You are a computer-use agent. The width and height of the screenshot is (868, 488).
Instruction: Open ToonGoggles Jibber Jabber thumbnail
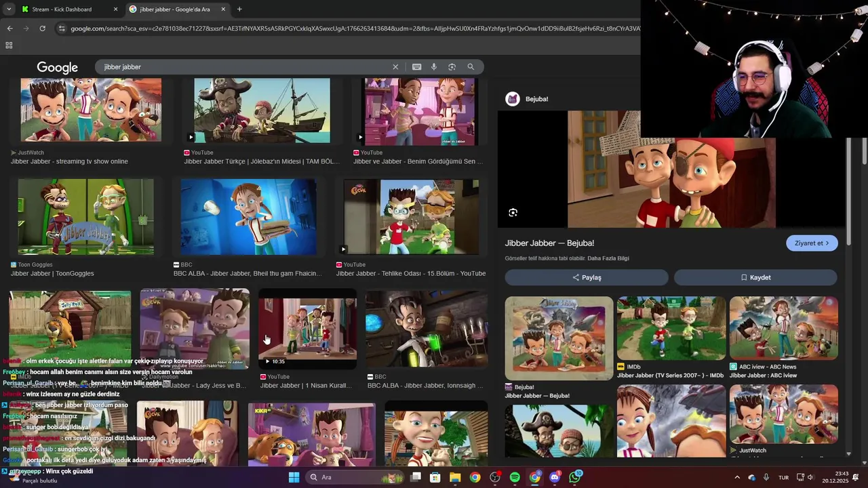click(x=85, y=217)
